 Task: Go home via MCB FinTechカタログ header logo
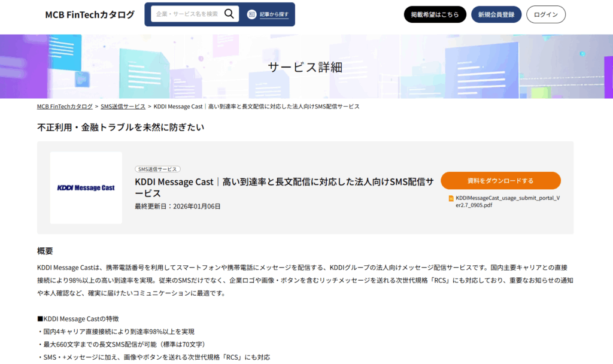point(90,14)
